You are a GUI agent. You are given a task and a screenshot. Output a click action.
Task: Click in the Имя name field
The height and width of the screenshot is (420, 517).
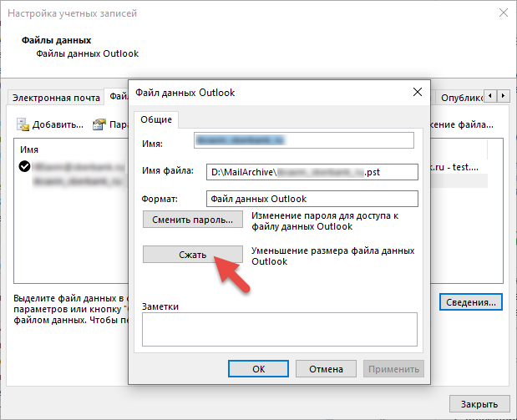point(304,140)
